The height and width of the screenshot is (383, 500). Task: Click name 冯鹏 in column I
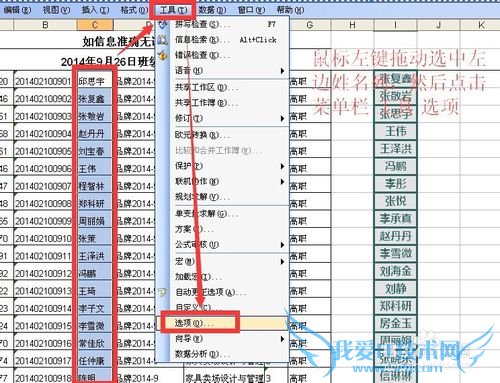click(395, 166)
